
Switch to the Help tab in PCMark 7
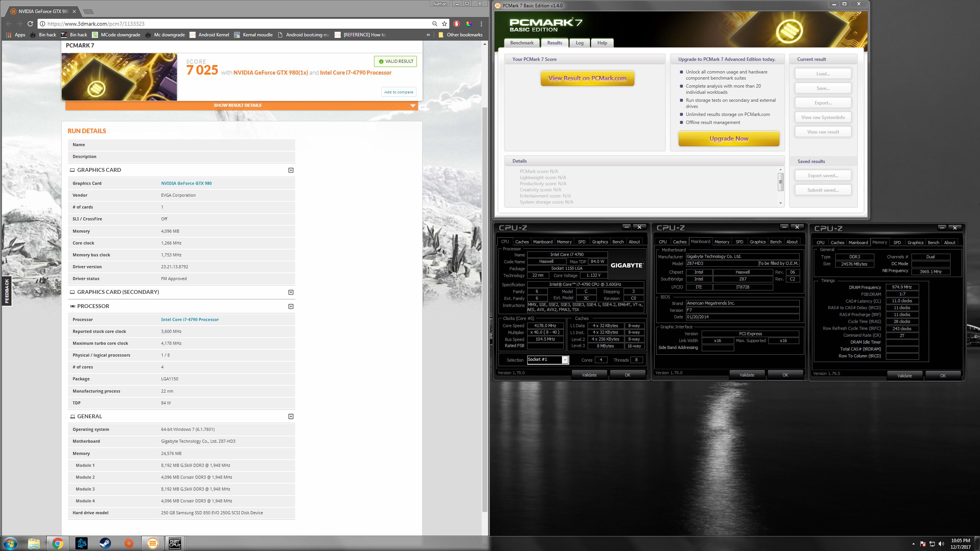(x=602, y=43)
